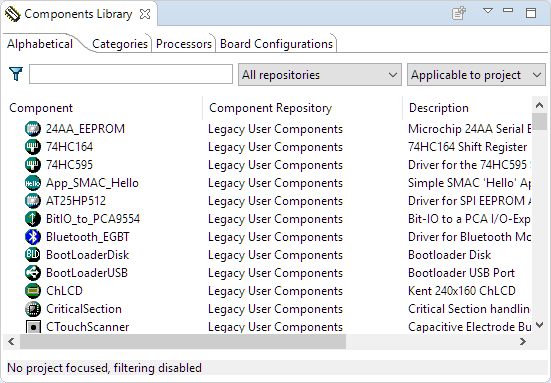Click the 'Simple SMAC Hello' description
The height and width of the screenshot is (383, 551).
[469, 183]
